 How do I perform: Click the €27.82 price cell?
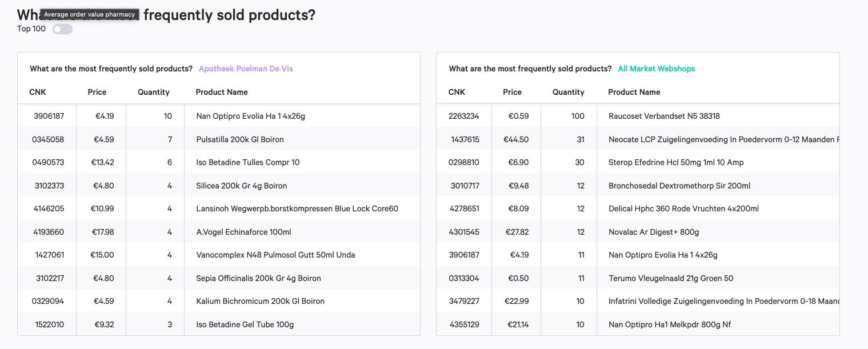click(517, 232)
